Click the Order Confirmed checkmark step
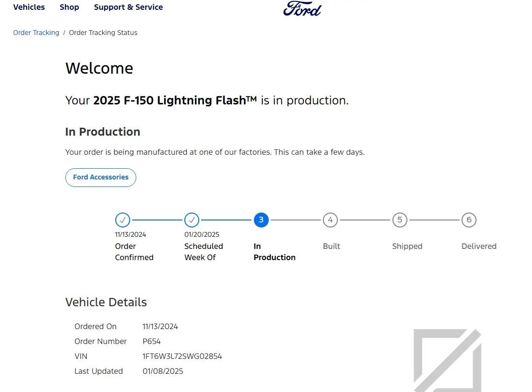Image resolution: width=532 pixels, height=392 pixels. click(122, 220)
